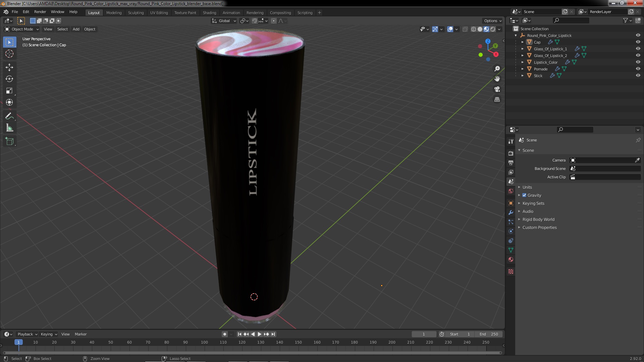Viewport: 644px width, 362px height.
Task: Hide the Pomade object in outliner
Action: (638, 69)
